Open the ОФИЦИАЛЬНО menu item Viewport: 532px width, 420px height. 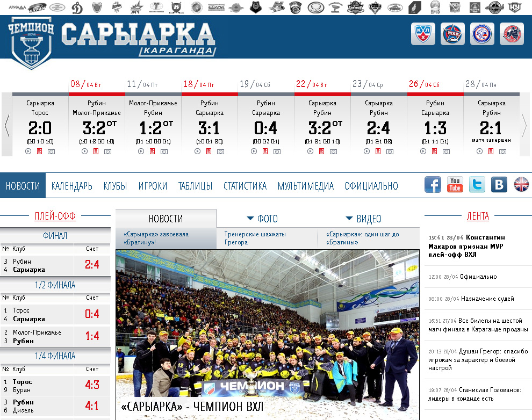tap(371, 186)
